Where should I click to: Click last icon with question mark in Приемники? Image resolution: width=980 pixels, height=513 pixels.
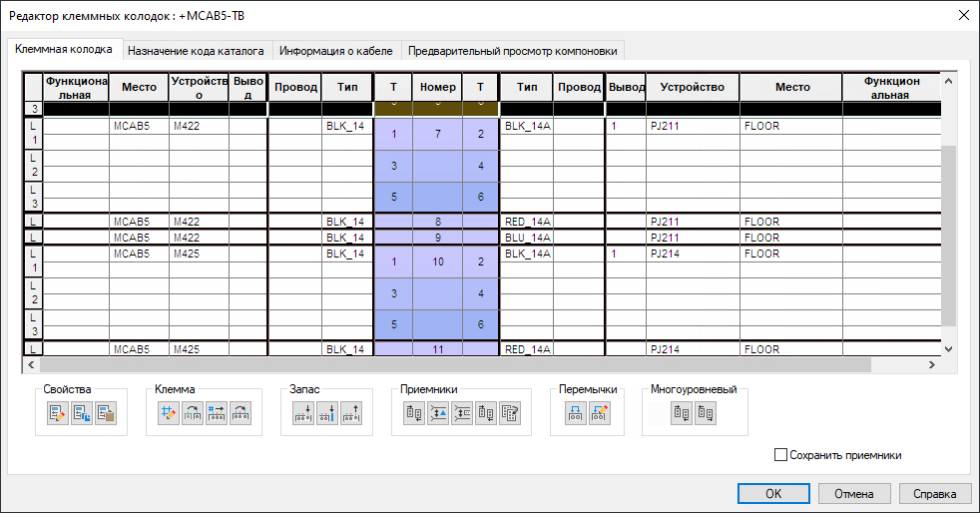click(x=510, y=413)
